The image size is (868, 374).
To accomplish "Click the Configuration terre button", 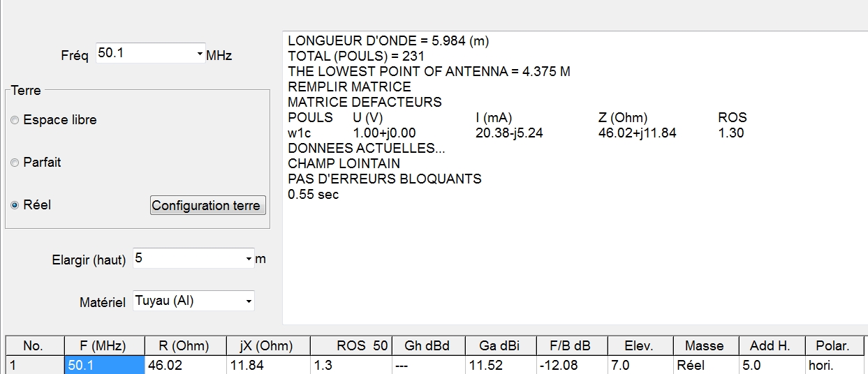I will coord(208,205).
